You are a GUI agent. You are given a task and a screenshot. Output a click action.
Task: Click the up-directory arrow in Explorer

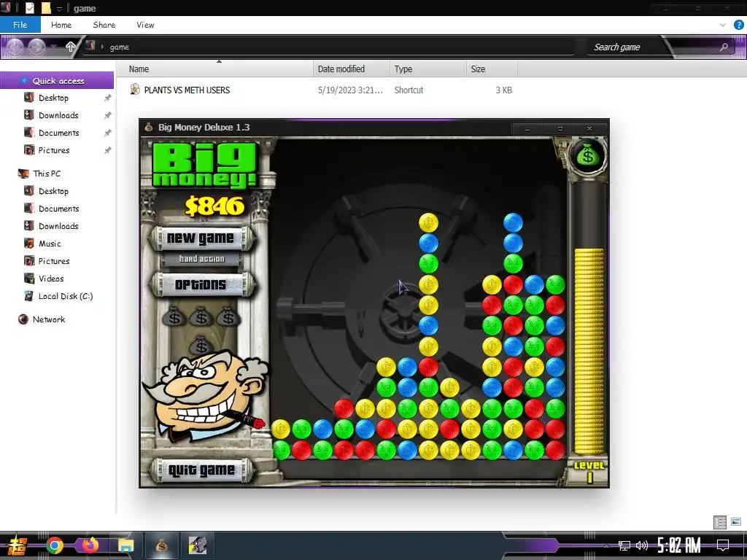click(71, 47)
